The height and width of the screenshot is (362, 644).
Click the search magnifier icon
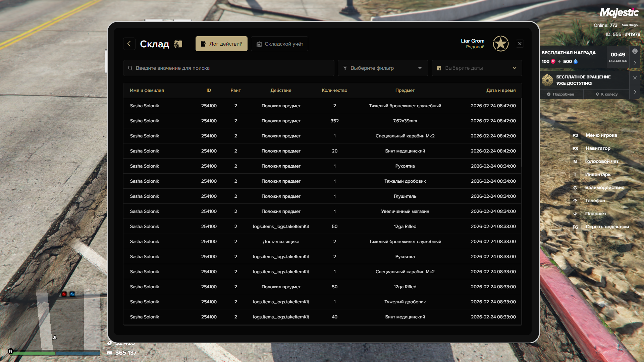click(x=130, y=68)
